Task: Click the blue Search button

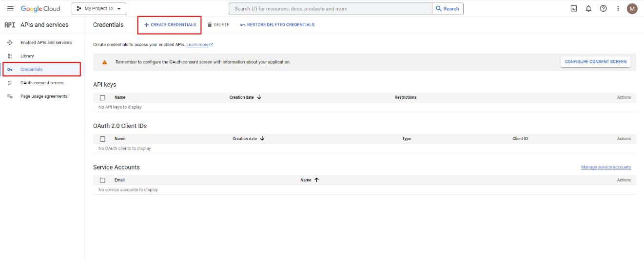Action: click(448, 9)
